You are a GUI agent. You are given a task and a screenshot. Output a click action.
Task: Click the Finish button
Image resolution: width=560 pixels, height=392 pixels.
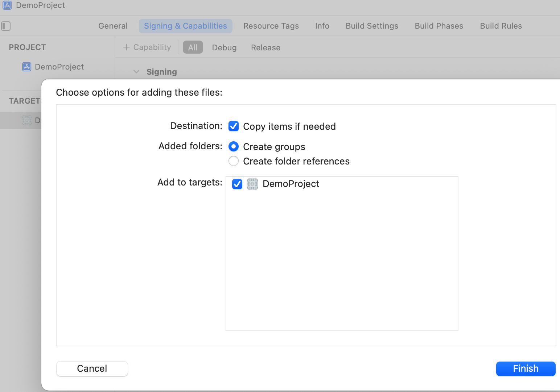tap(526, 368)
